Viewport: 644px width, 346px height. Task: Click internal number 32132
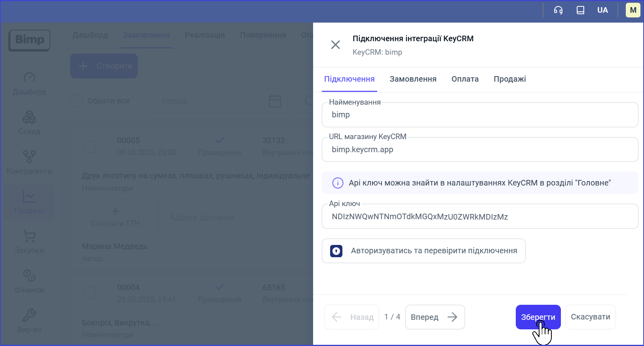pos(274,141)
